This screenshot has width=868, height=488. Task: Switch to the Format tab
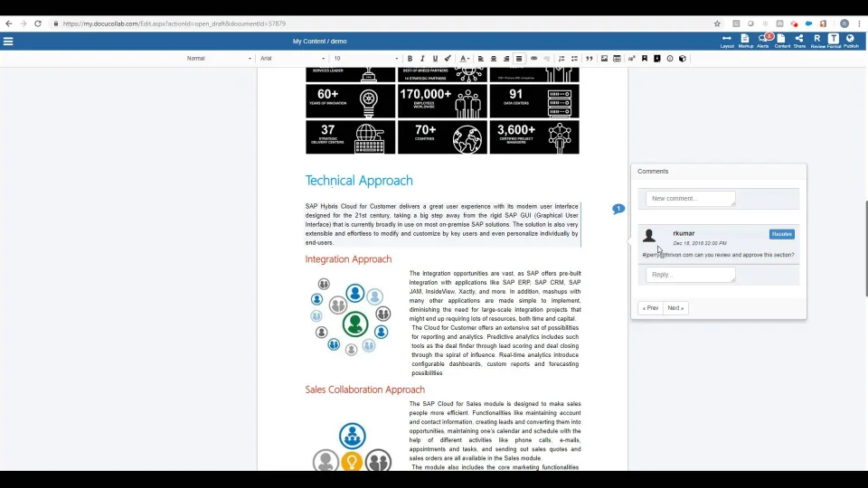pyautogui.click(x=834, y=42)
